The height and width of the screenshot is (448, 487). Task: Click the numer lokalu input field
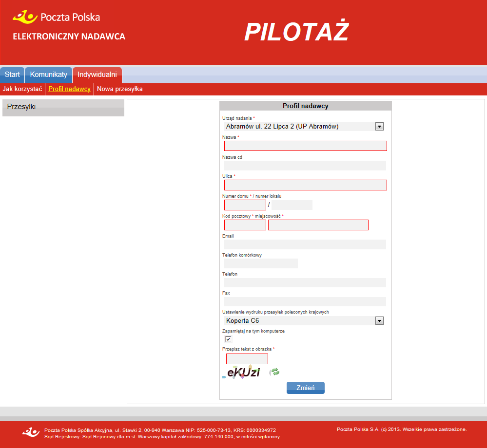point(292,205)
